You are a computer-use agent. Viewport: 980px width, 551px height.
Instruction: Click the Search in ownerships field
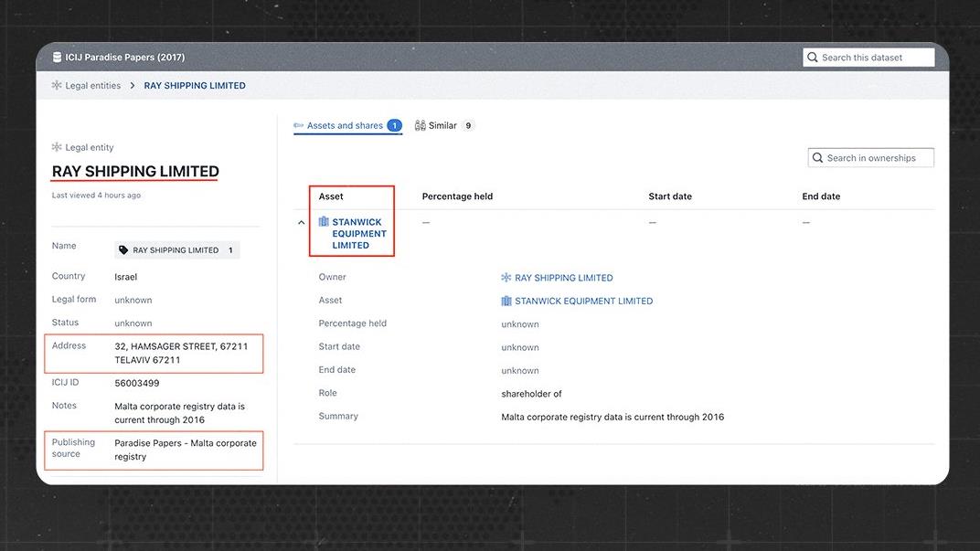[871, 158]
